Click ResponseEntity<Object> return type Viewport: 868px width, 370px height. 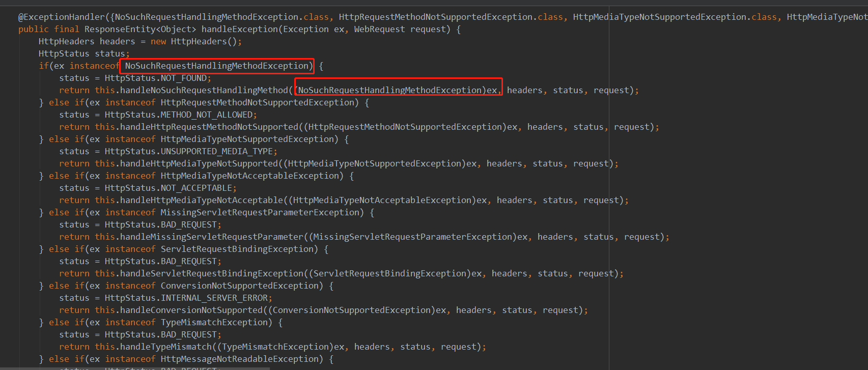tap(140, 29)
